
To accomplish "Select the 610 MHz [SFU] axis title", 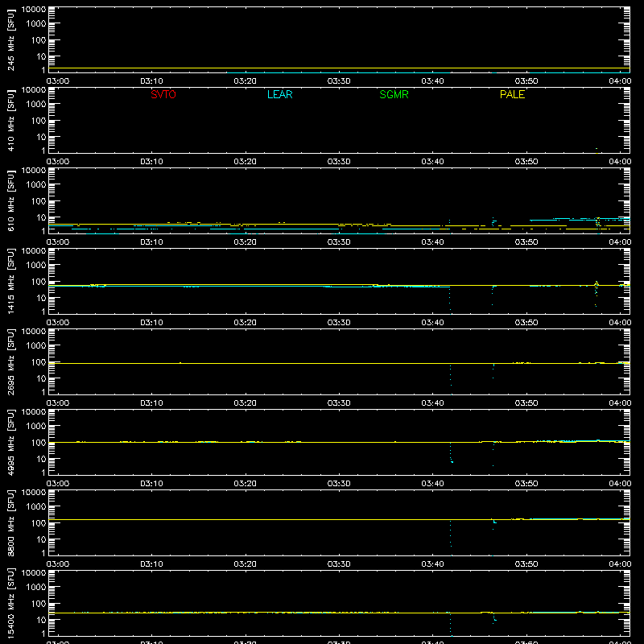I will click(x=10, y=200).
